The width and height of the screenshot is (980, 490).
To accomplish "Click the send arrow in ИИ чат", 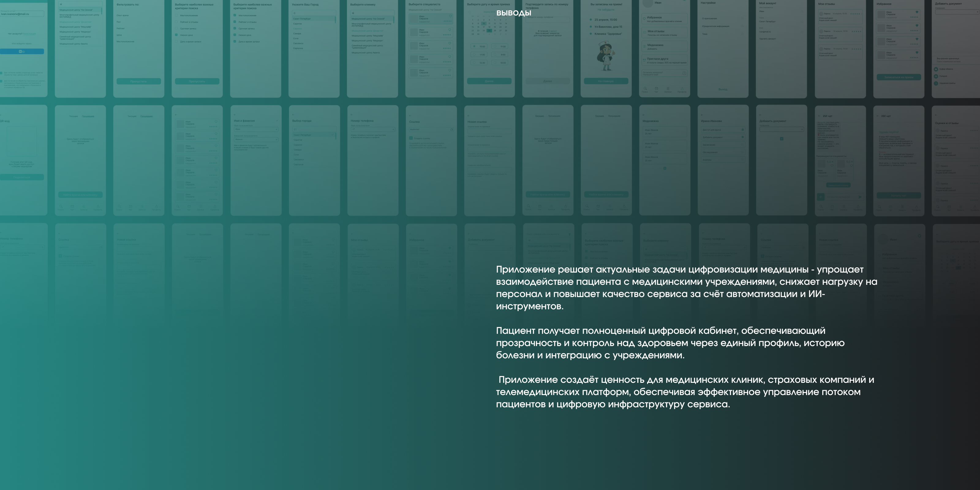I will (860, 197).
